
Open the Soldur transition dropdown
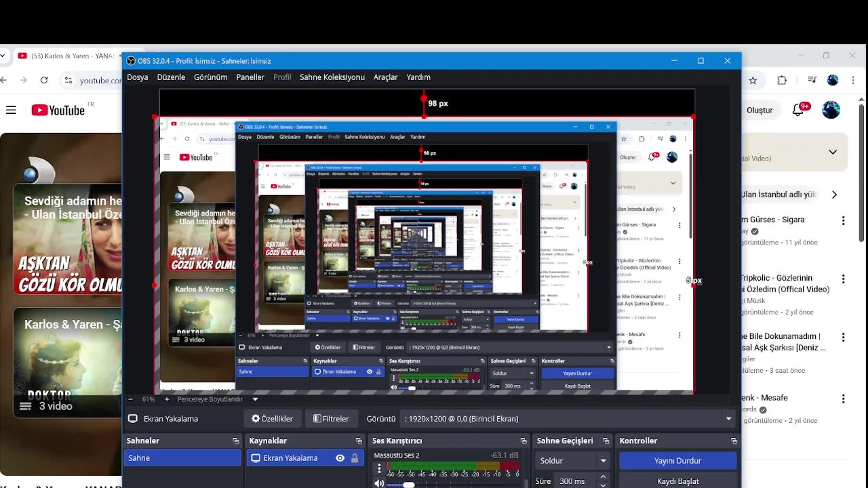[572, 461]
